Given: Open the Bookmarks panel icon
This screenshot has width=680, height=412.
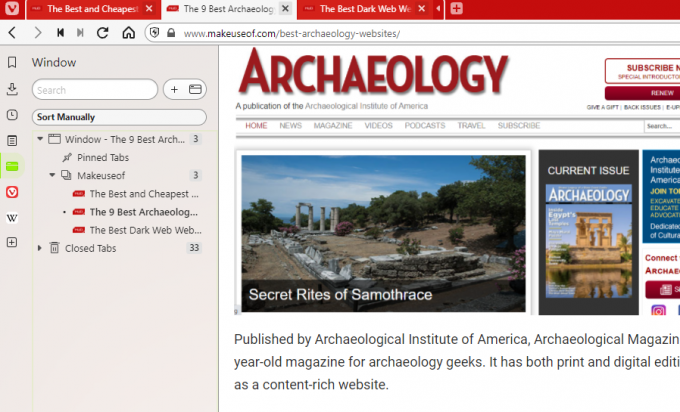Looking at the screenshot, I should [x=12, y=62].
